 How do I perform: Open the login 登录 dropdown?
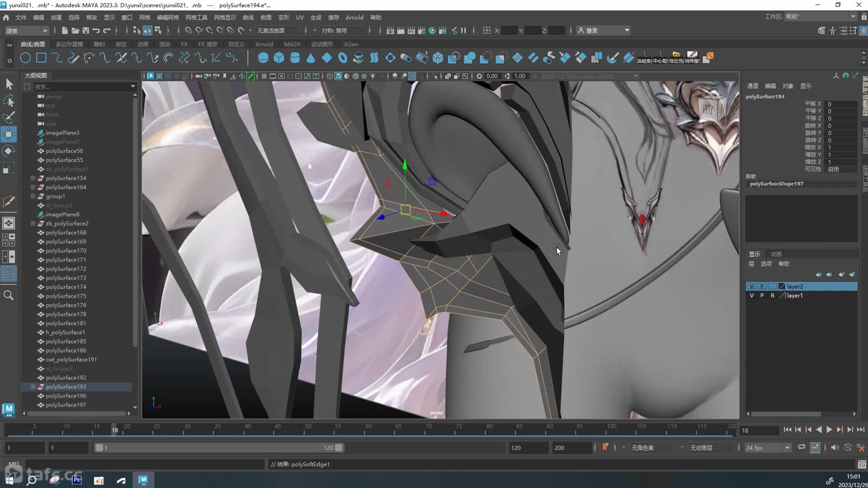pyautogui.click(x=604, y=30)
